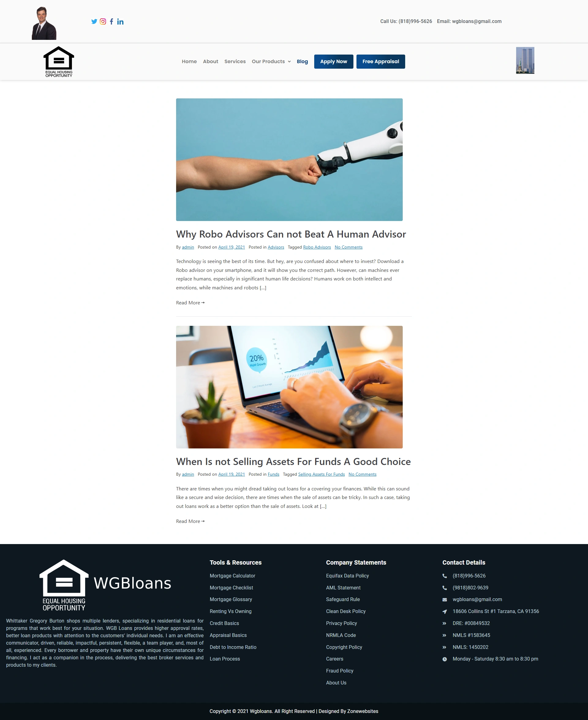Image resolution: width=588 pixels, height=720 pixels.
Task: Select the Blog tab in navigation
Action: tap(302, 61)
